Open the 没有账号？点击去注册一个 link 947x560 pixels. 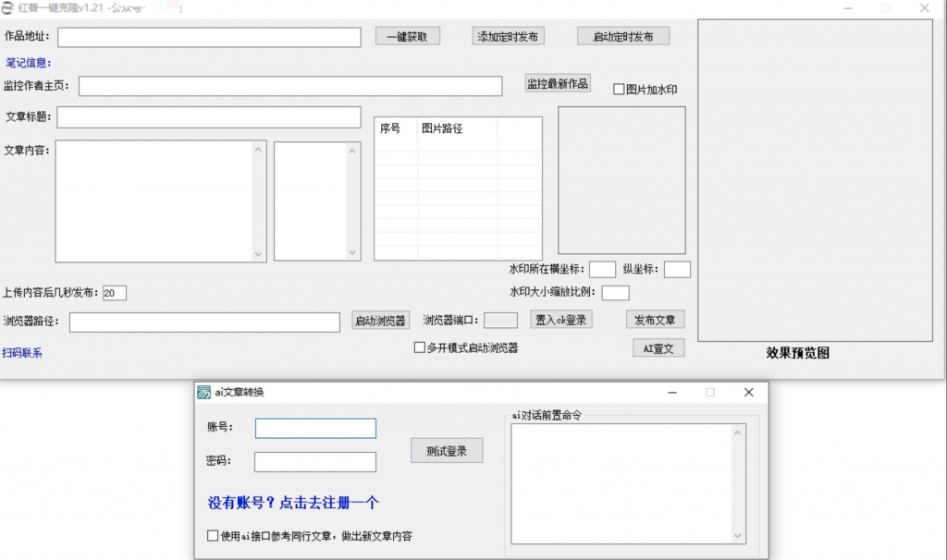(293, 503)
